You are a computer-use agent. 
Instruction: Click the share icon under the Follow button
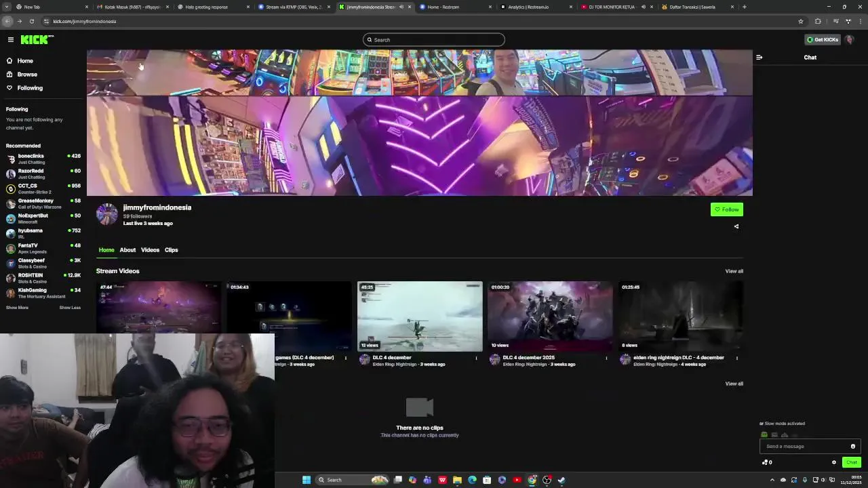[736, 226]
